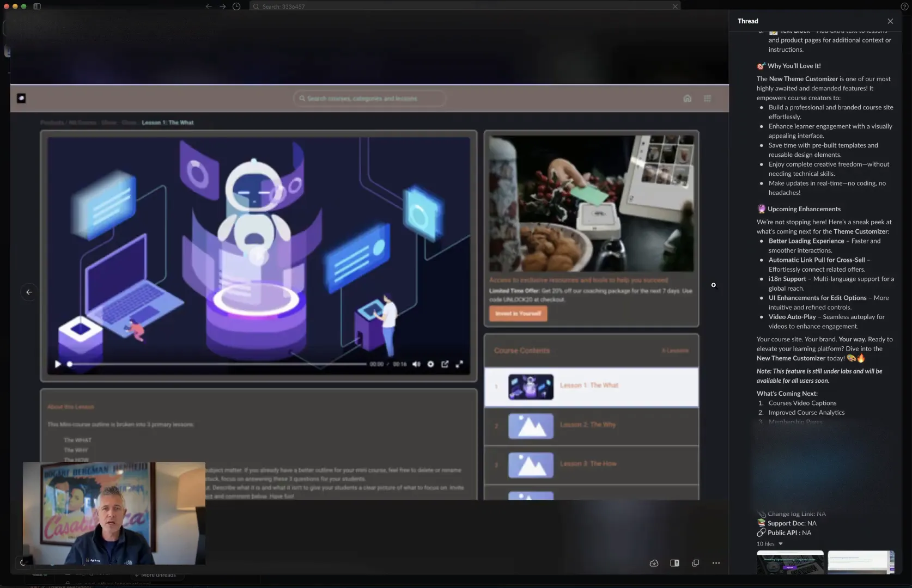
Task: Click Save time with pre-built templates bullet
Action: (x=823, y=150)
